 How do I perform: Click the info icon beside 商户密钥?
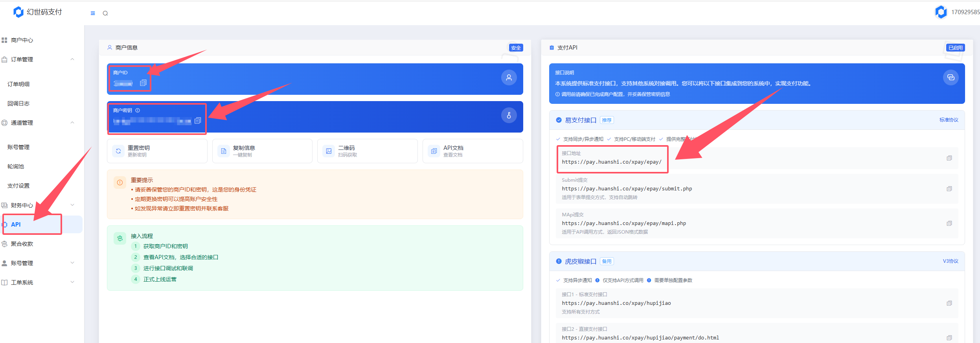pos(138,111)
